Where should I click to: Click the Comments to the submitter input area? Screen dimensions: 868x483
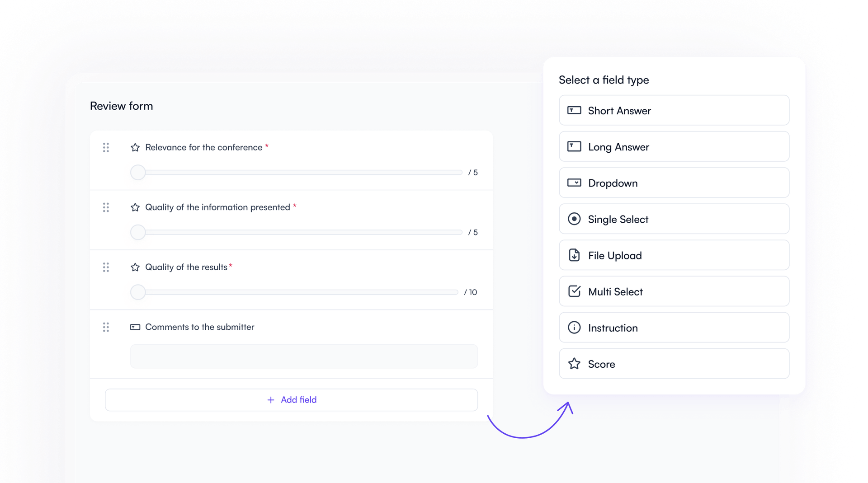pyautogui.click(x=304, y=356)
